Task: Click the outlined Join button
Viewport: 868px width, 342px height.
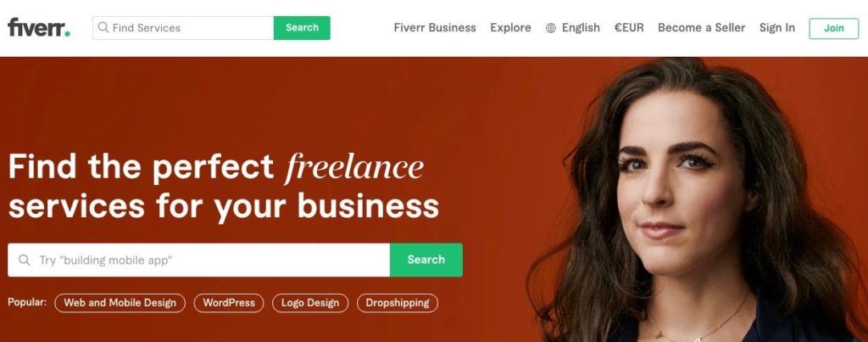Action: click(834, 28)
